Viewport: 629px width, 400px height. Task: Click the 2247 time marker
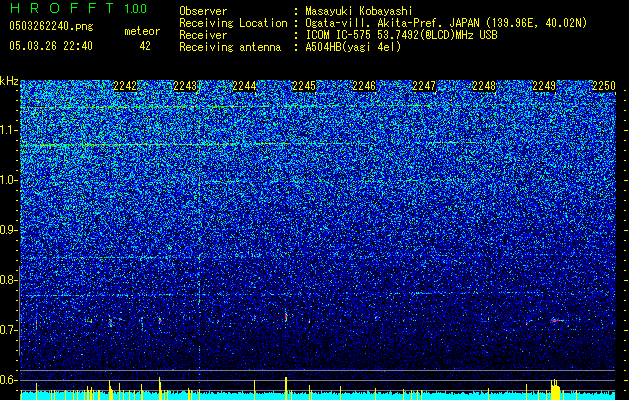(x=424, y=86)
